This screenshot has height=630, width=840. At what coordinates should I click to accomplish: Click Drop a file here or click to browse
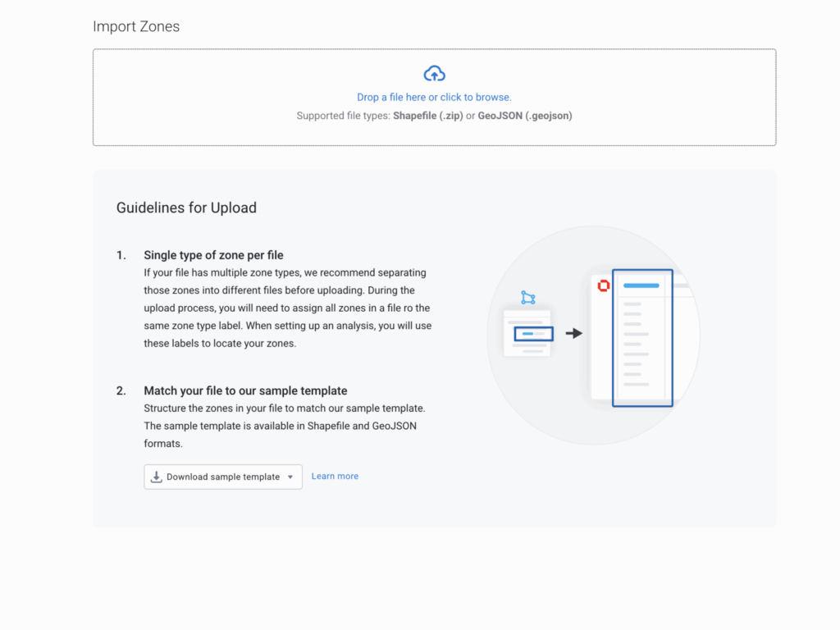point(434,96)
